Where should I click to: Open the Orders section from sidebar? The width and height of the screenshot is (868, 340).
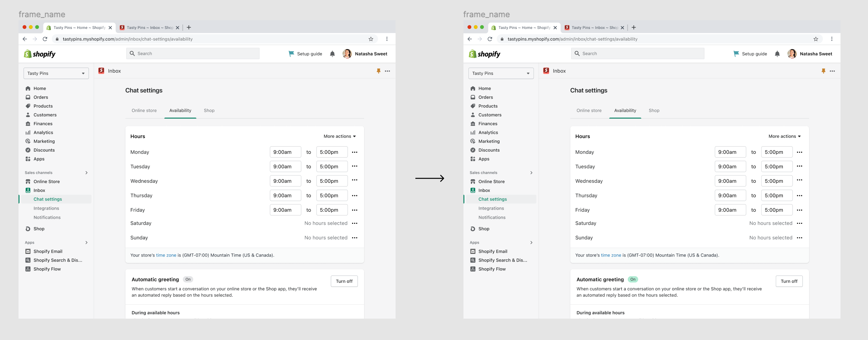(x=41, y=97)
